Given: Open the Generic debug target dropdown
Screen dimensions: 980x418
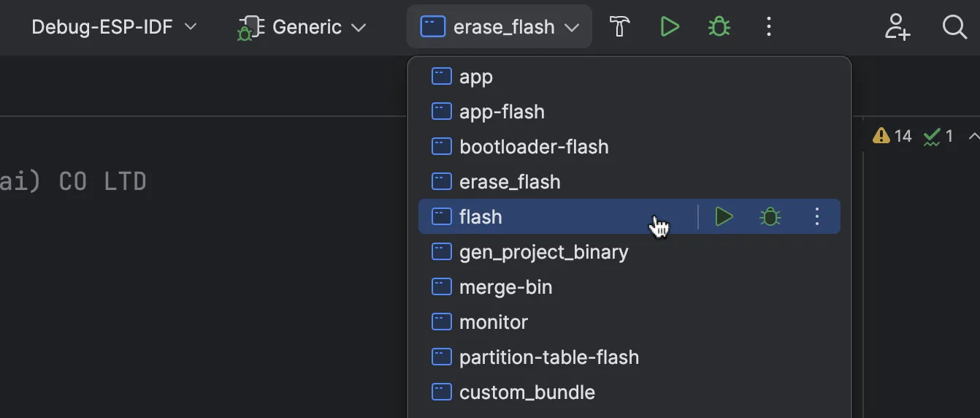Looking at the screenshot, I should coord(302,27).
